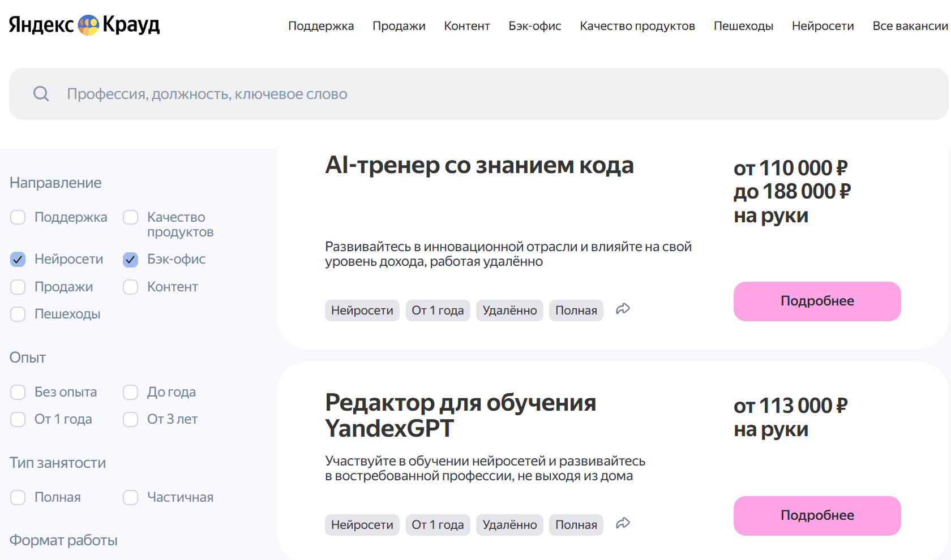Open details for Редактор для обучения YandexGPT
Viewport: 951px width, 560px height.
(x=817, y=516)
